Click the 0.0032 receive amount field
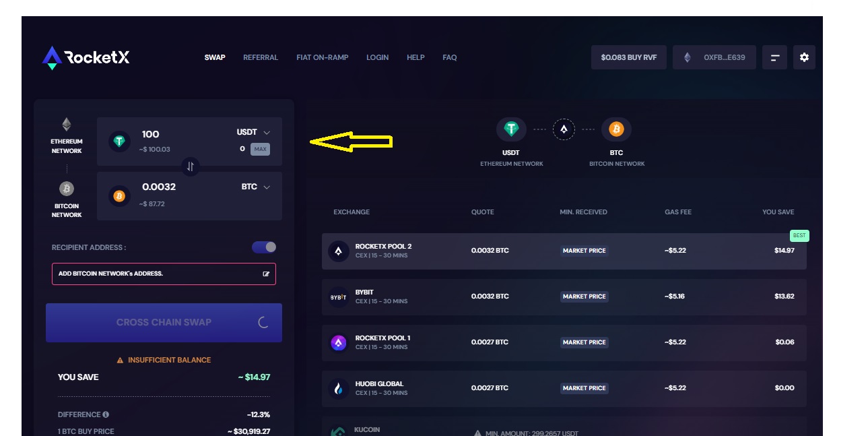 (159, 187)
